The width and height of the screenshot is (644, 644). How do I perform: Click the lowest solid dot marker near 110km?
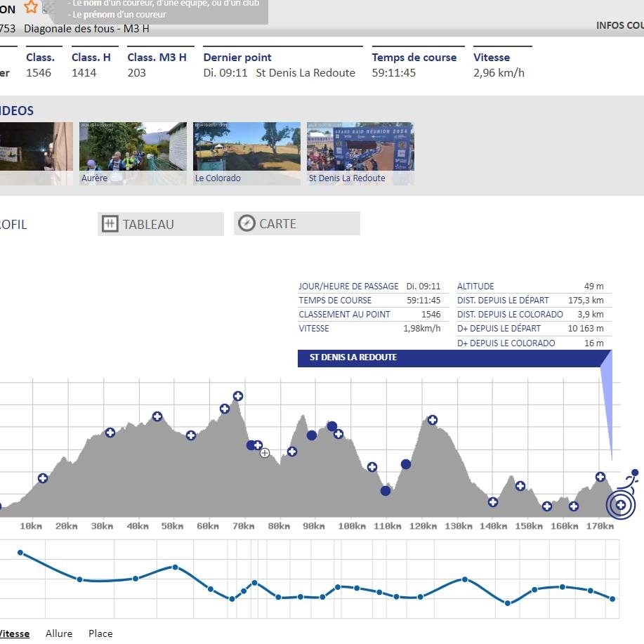[386, 491]
